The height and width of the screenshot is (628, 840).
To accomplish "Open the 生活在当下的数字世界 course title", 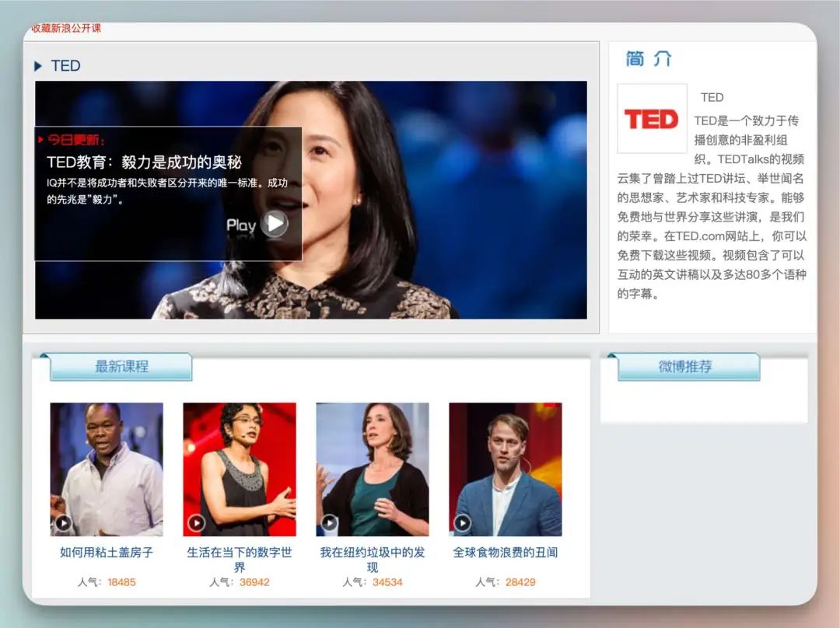I will pyautogui.click(x=239, y=559).
